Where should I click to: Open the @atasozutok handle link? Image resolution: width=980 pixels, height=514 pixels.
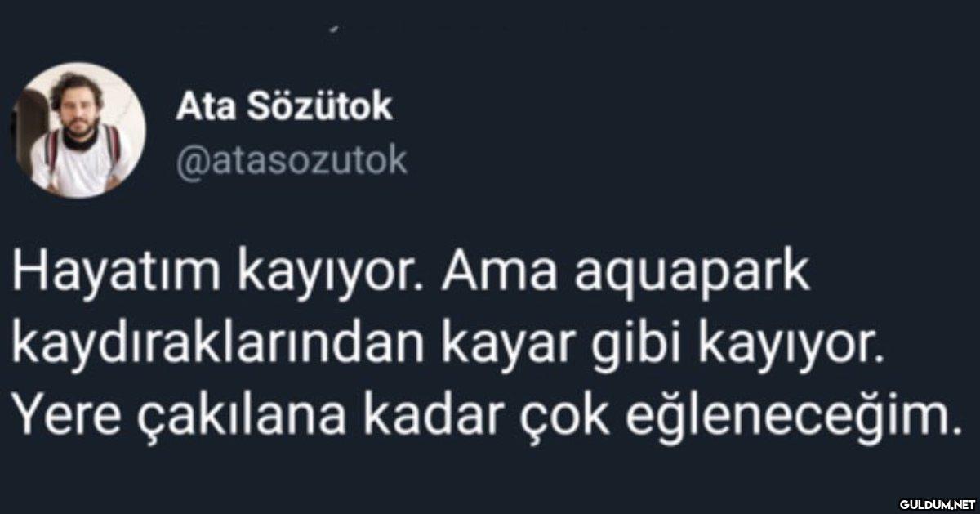pyautogui.click(x=291, y=160)
